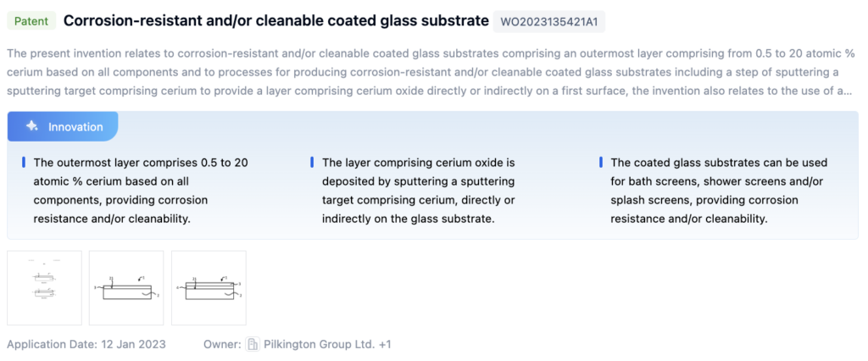
Task: Click the green Patent badge
Action: (x=31, y=20)
